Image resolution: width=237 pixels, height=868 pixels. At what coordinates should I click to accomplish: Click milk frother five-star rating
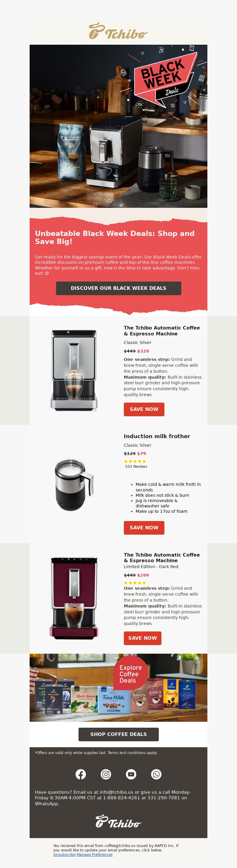pyautogui.click(x=135, y=461)
